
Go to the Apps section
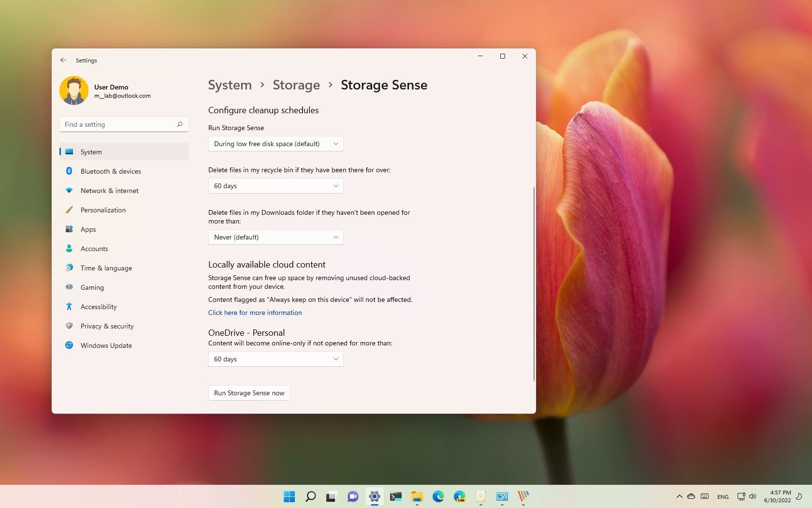pos(88,229)
